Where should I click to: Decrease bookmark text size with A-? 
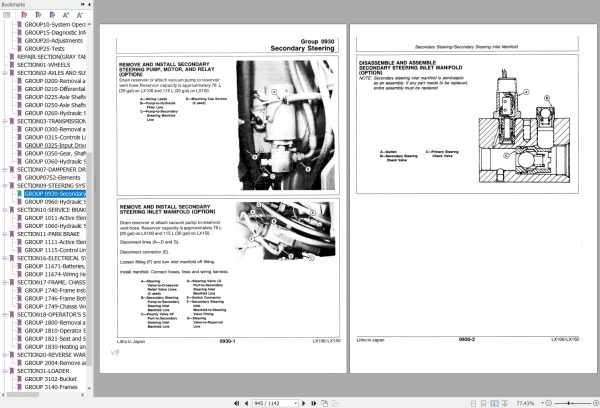[80, 15]
